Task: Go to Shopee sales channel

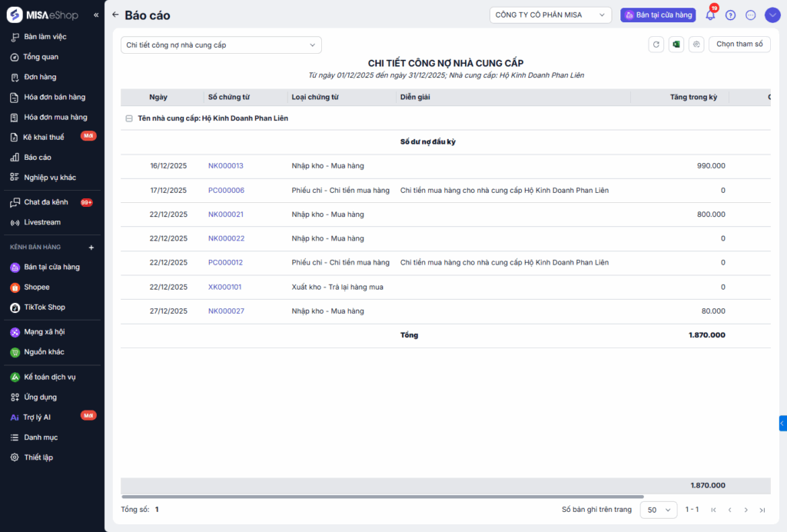Action: (x=36, y=287)
